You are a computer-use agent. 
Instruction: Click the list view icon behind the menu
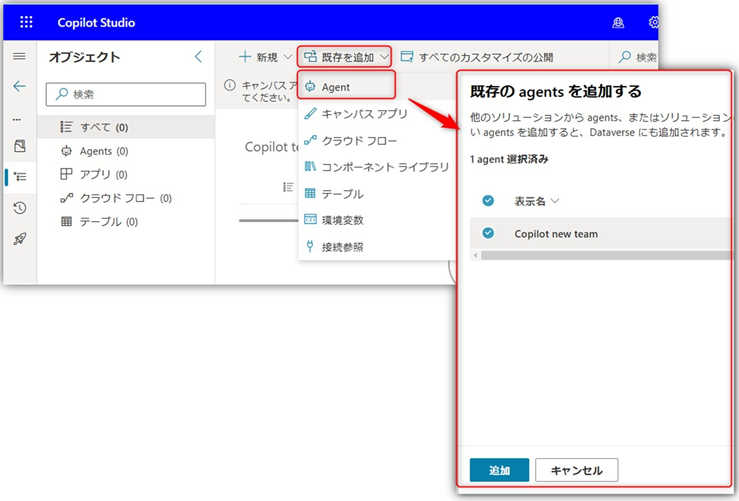click(288, 187)
